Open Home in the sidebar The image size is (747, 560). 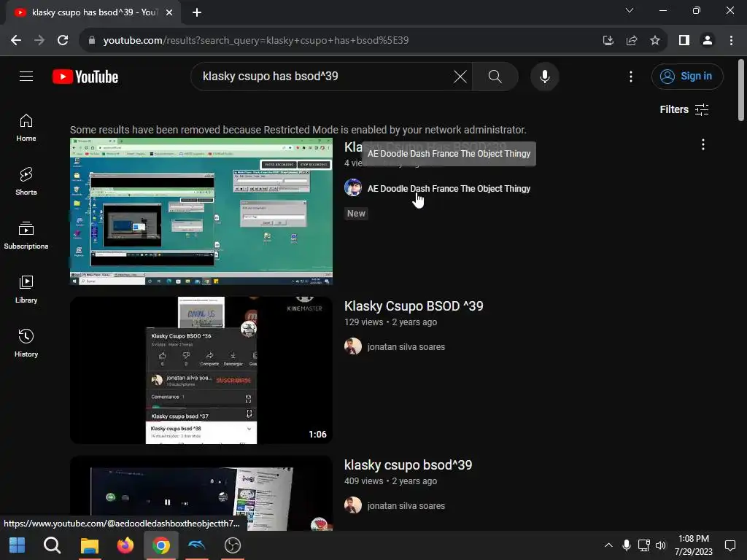pos(26,128)
